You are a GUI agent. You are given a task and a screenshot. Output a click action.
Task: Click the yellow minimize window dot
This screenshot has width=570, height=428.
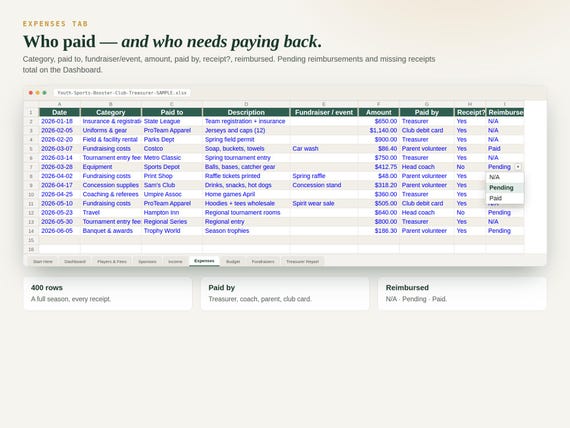coord(37,93)
